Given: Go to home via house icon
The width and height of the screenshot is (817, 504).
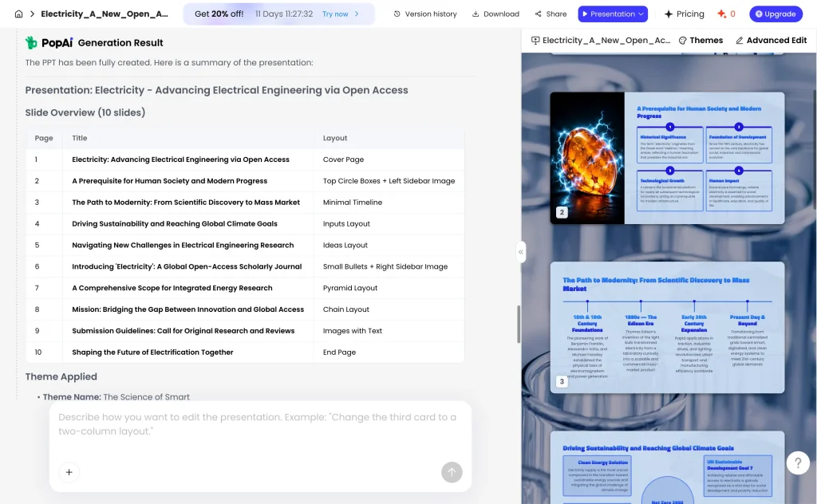Looking at the screenshot, I should point(19,14).
